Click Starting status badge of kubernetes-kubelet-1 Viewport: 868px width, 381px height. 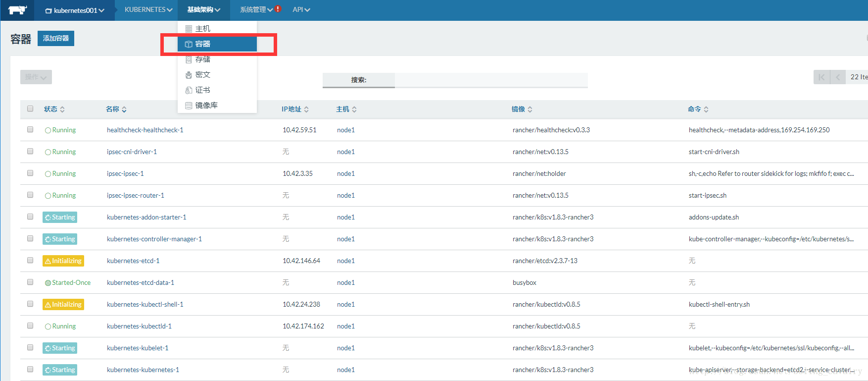tap(60, 348)
